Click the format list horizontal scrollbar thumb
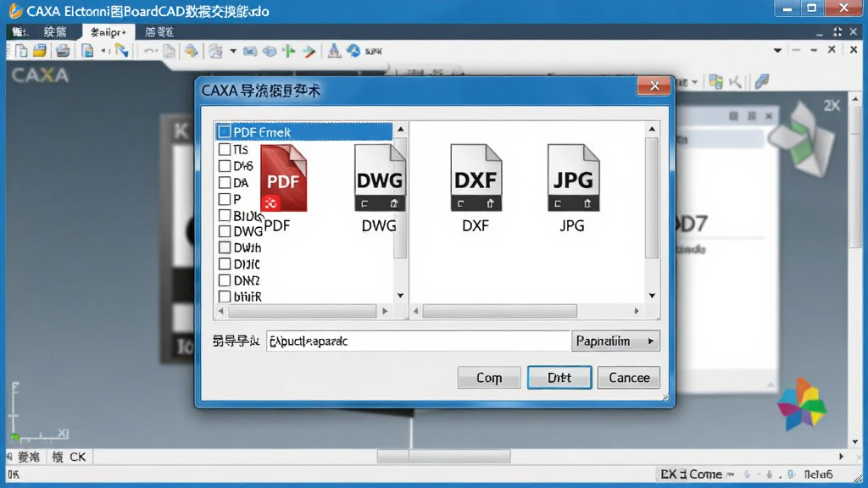Image resolution: width=868 pixels, height=488 pixels. [x=303, y=311]
